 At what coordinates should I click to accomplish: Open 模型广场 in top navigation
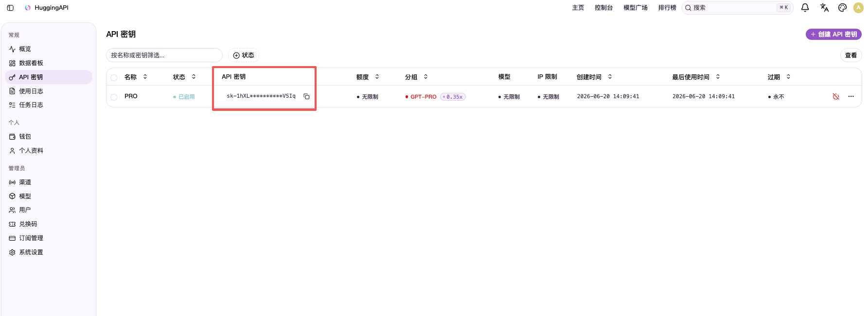click(x=636, y=8)
